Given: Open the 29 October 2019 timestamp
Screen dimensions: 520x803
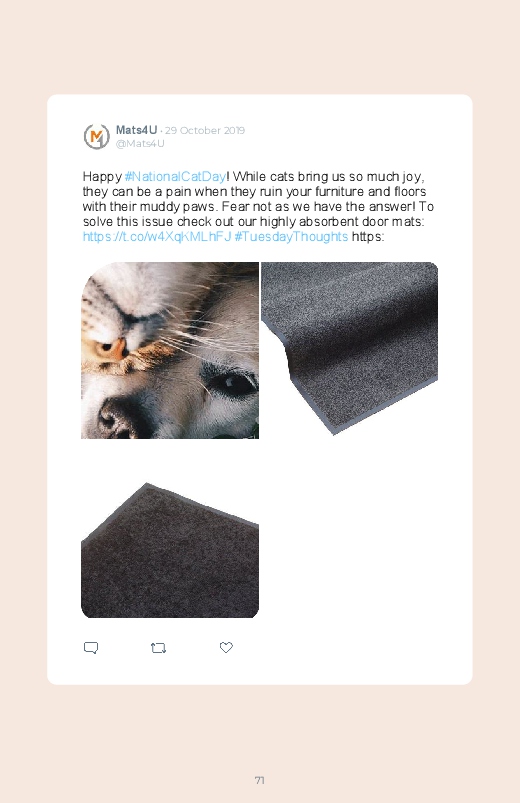Looking at the screenshot, I should point(205,131).
